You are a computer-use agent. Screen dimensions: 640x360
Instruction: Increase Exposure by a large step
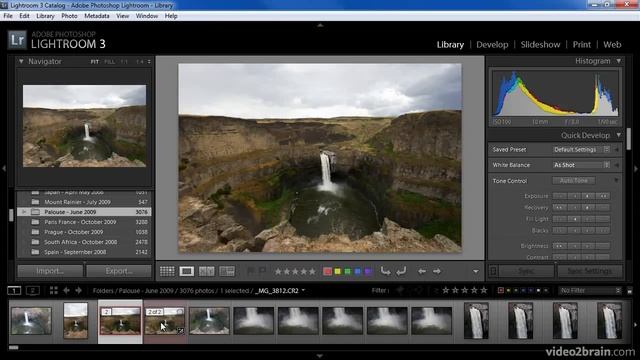click(602, 196)
